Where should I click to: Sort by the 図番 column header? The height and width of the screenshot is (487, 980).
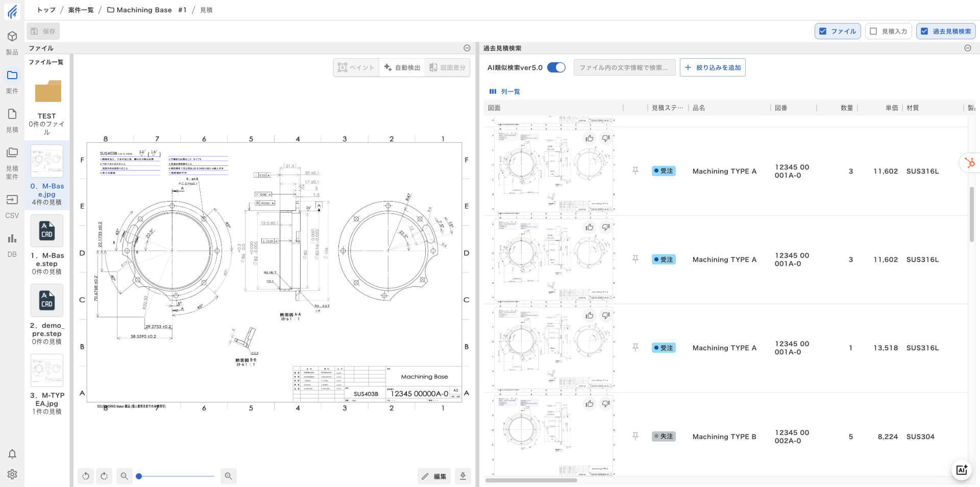coord(781,108)
